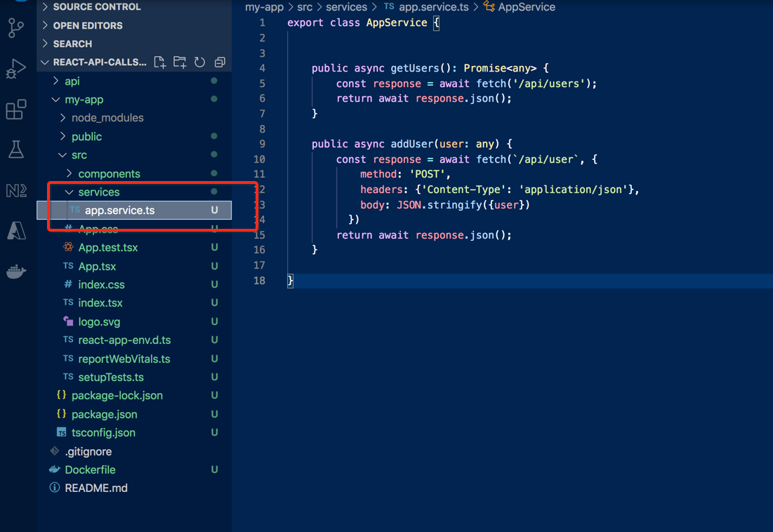Expand the SEARCH section header
This screenshot has width=773, height=532.
[x=74, y=44]
